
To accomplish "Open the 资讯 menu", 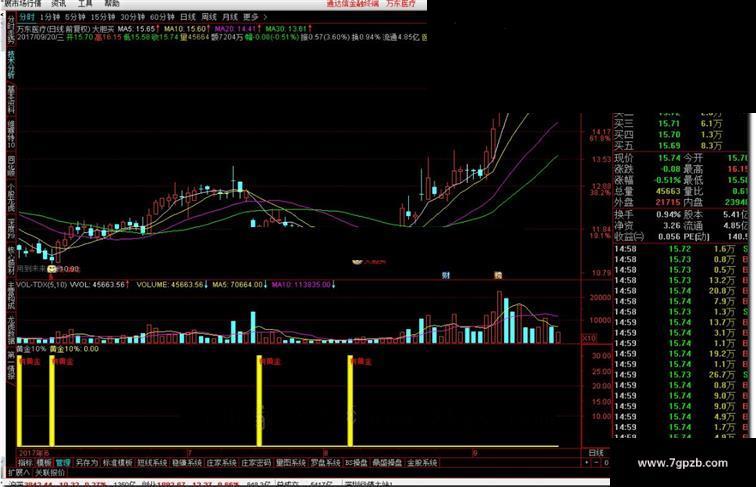I will tap(58, 3).
